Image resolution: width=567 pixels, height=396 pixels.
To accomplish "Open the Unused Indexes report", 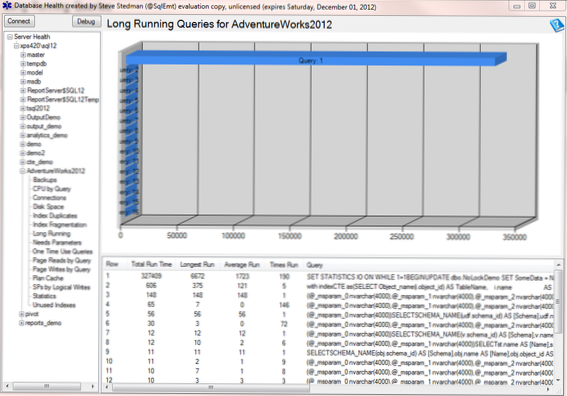I will (54, 305).
